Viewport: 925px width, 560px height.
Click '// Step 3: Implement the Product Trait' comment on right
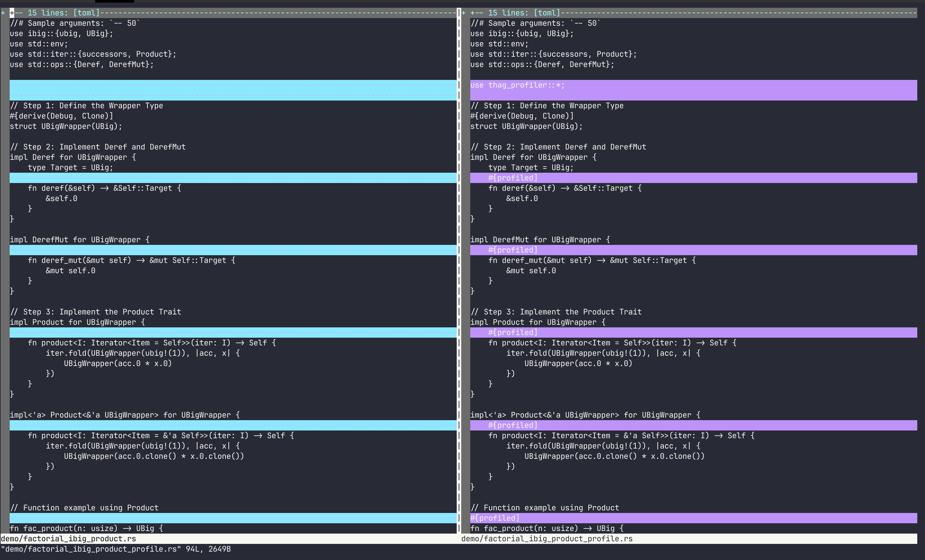(x=556, y=312)
